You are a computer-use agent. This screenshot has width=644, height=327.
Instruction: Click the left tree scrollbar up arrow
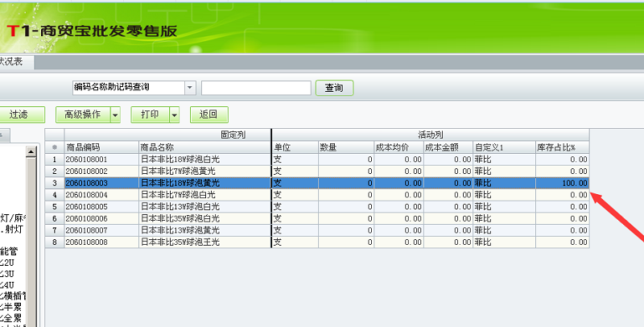(31, 151)
